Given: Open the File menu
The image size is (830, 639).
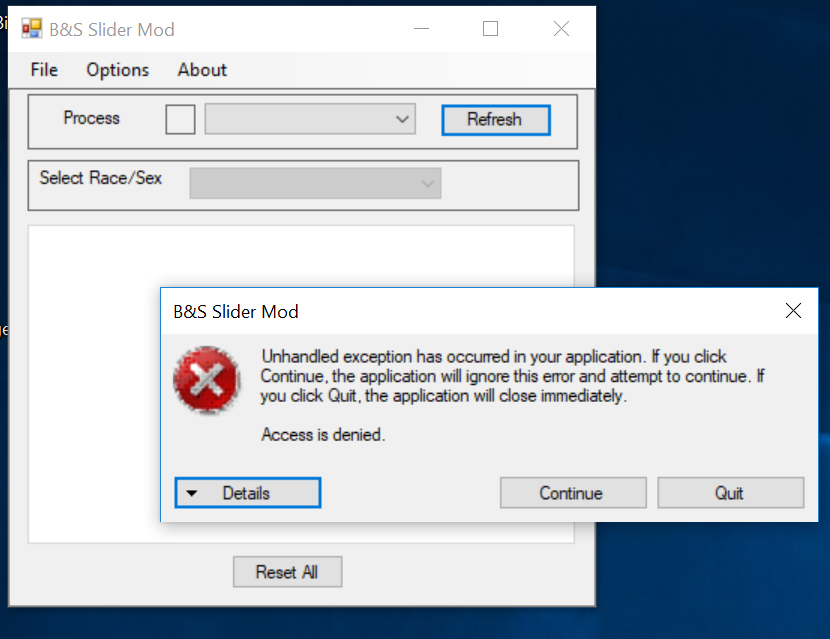Looking at the screenshot, I should (x=44, y=70).
